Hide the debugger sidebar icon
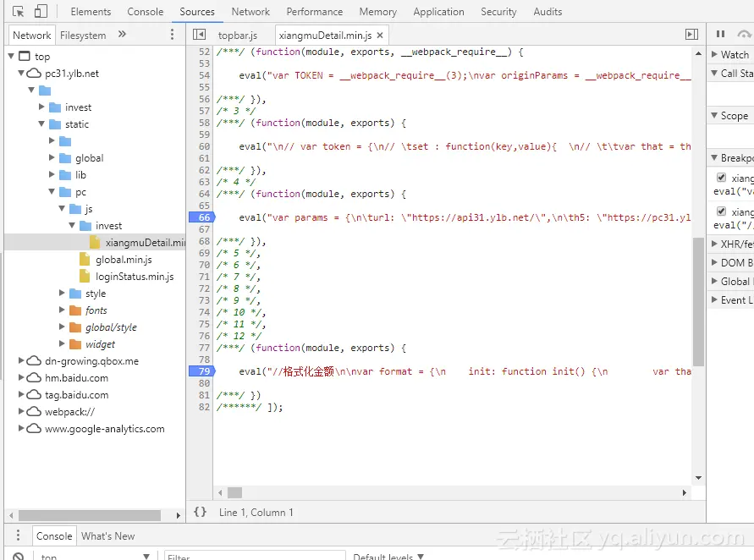754x560 pixels. tap(691, 34)
